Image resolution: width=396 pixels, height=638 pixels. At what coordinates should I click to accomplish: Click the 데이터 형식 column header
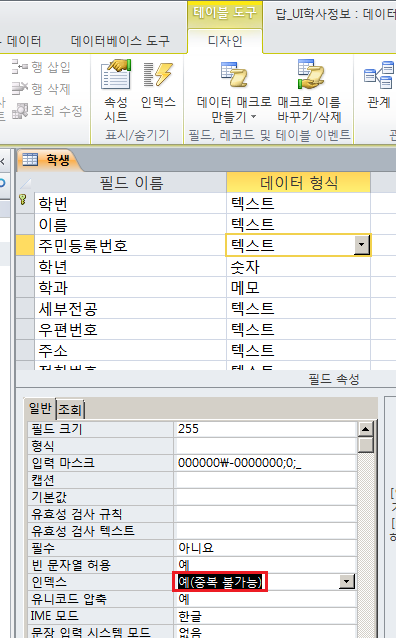tap(298, 182)
